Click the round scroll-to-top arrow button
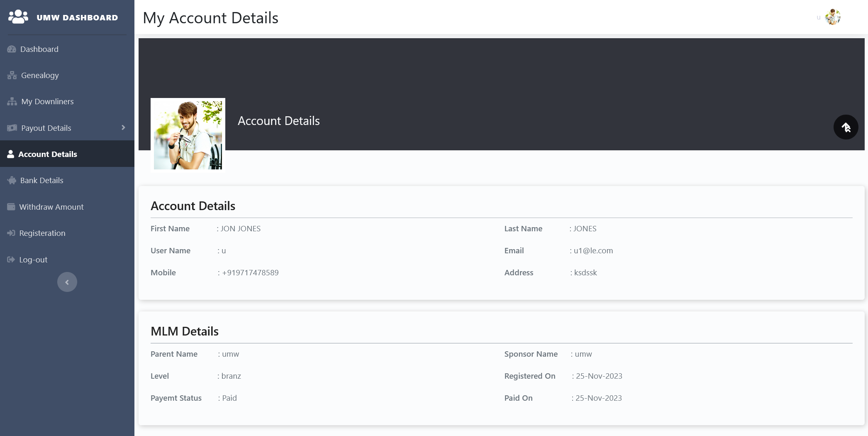 click(x=846, y=127)
